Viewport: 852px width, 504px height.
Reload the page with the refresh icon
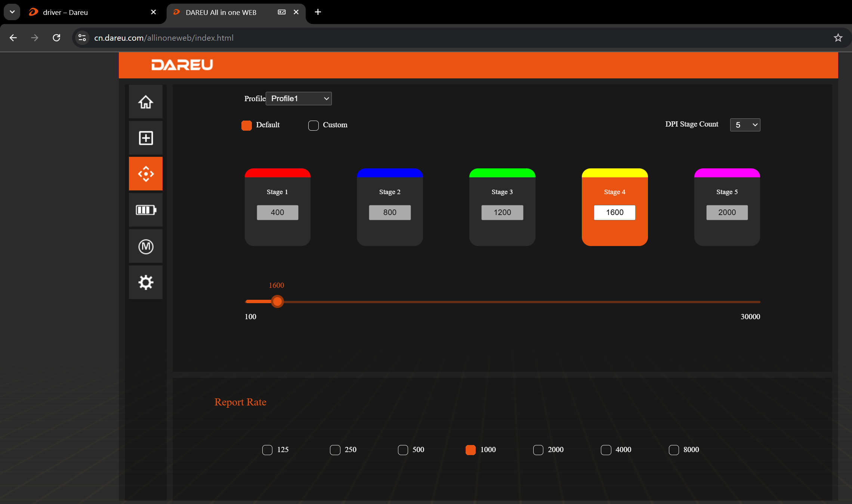tap(56, 38)
